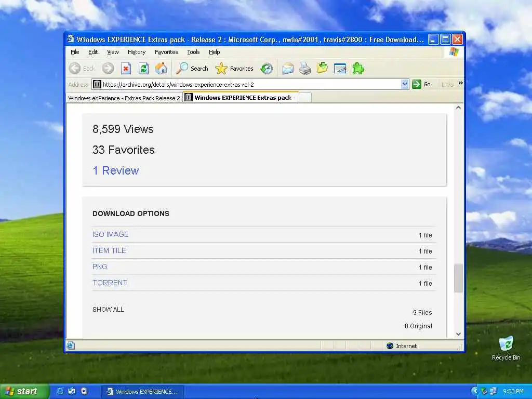Viewport: 532px width, 399px height.
Task: Click the Internet zone globe in status bar
Action: coord(390,345)
